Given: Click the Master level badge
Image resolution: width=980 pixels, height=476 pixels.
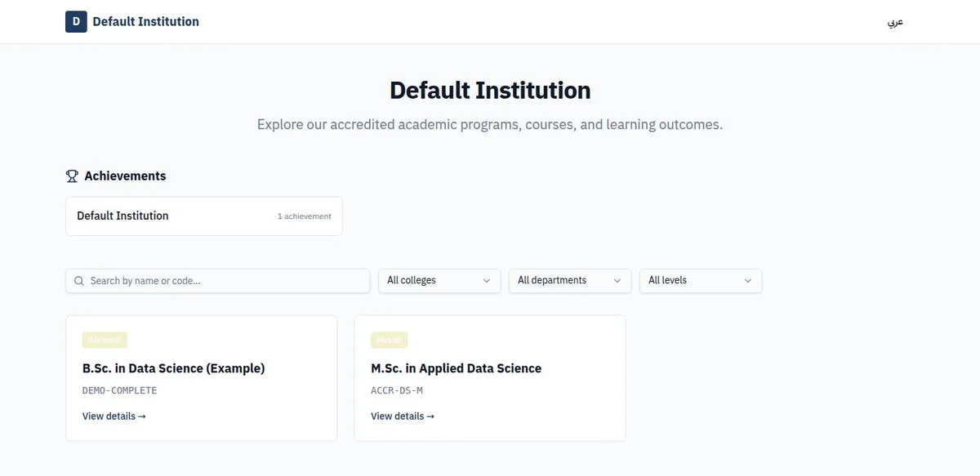Looking at the screenshot, I should click(389, 340).
